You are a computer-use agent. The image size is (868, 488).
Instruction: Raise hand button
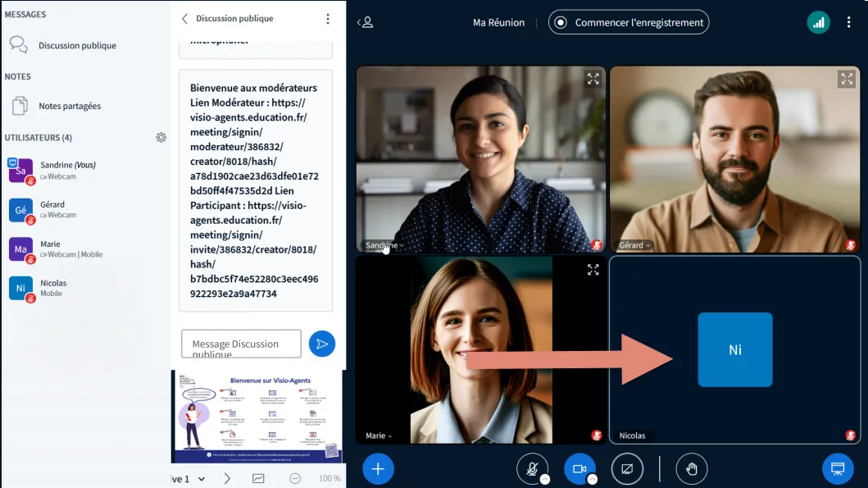click(692, 469)
